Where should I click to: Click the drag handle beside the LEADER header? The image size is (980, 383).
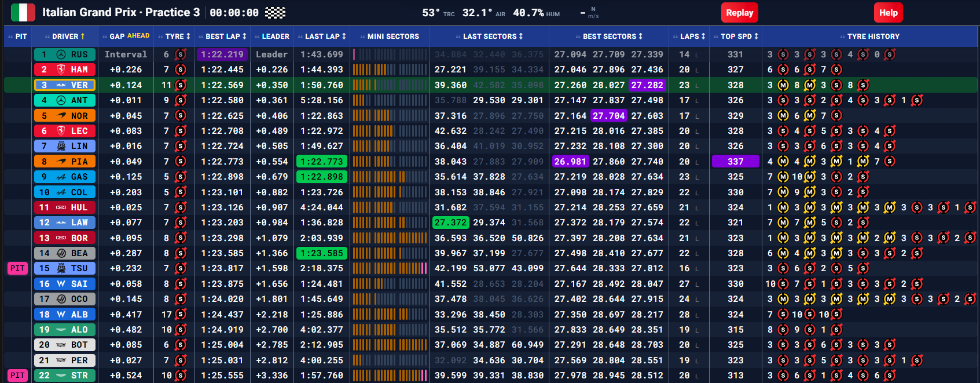(x=257, y=37)
